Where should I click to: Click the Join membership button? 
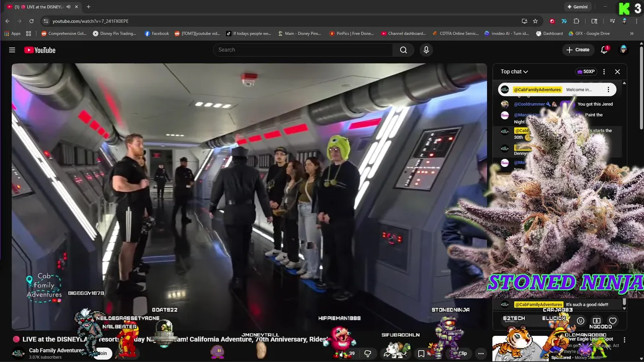click(x=102, y=353)
